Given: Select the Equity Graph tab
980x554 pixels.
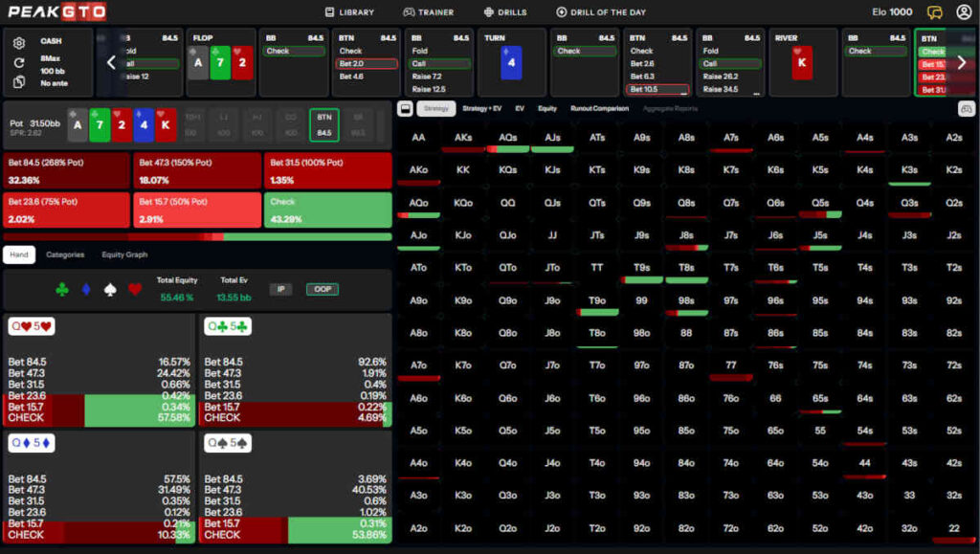Looking at the screenshot, I should (x=124, y=255).
